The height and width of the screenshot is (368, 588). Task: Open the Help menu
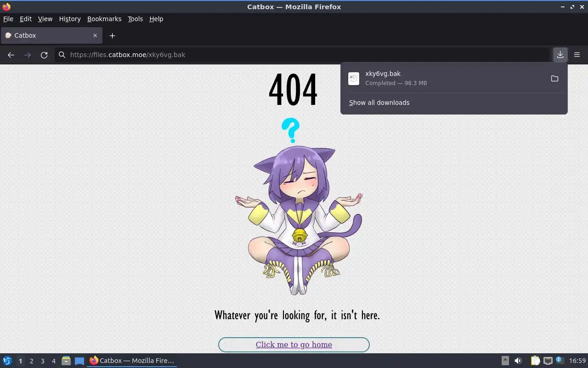click(x=156, y=19)
